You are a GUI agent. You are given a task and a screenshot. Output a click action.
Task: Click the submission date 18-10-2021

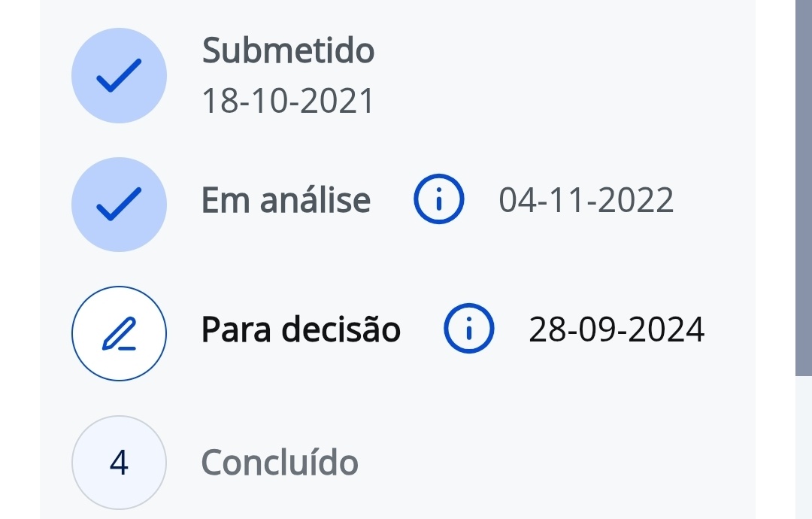click(x=288, y=101)
